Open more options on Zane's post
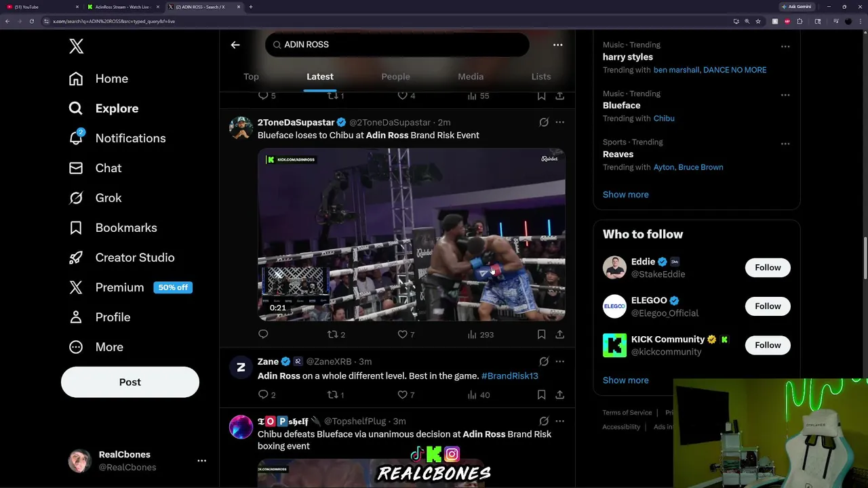Viewport: 868px width, 488px height. pos(559,361)
